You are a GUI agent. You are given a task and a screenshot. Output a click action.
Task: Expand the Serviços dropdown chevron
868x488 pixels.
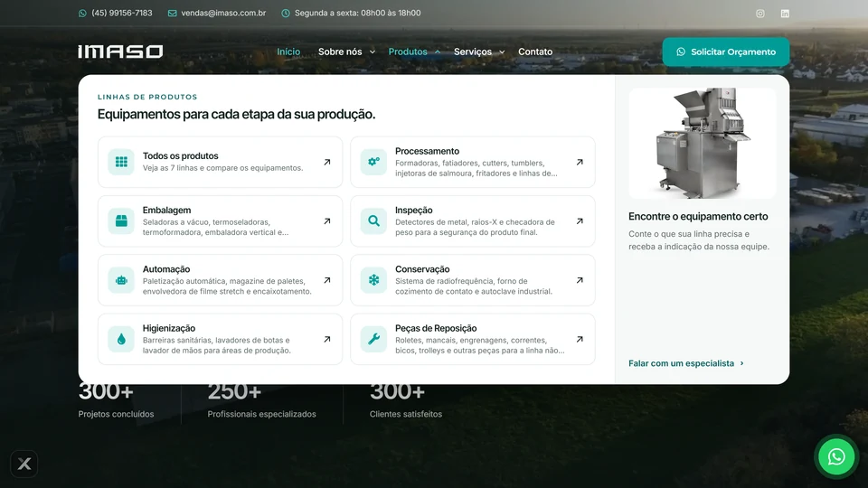[x=502, y=52]
